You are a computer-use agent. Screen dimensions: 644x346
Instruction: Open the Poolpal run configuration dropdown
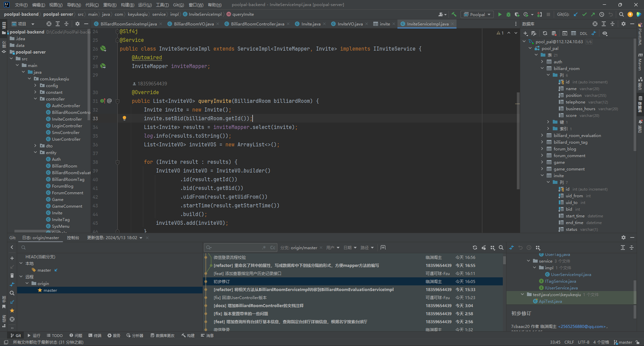(x=477, y=15)
